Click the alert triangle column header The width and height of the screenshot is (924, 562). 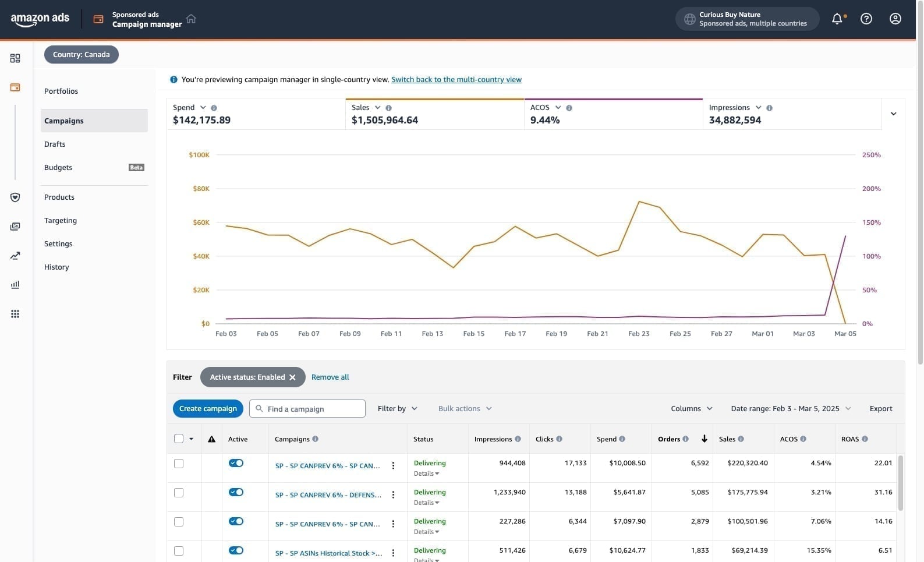(212, 439)
